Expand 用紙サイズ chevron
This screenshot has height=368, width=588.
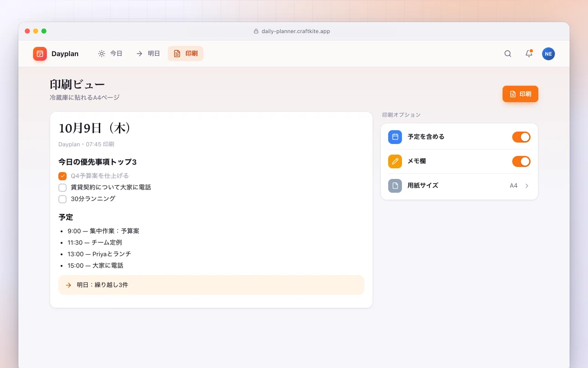coord(527,186)
